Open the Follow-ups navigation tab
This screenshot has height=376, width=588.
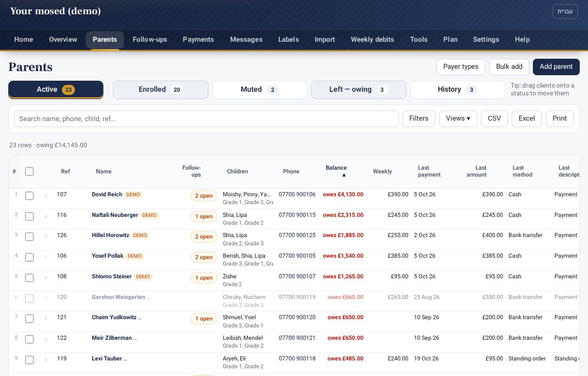coord(150,40)
